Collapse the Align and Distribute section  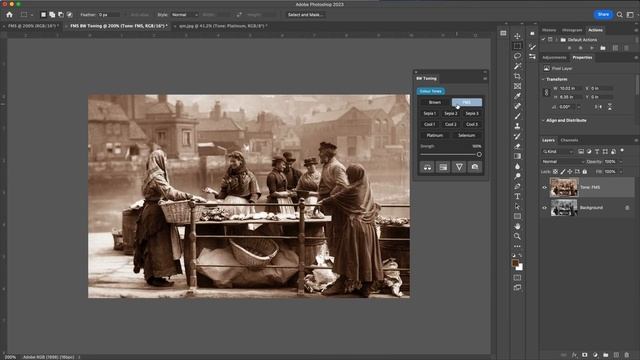[x=543, y=120]
